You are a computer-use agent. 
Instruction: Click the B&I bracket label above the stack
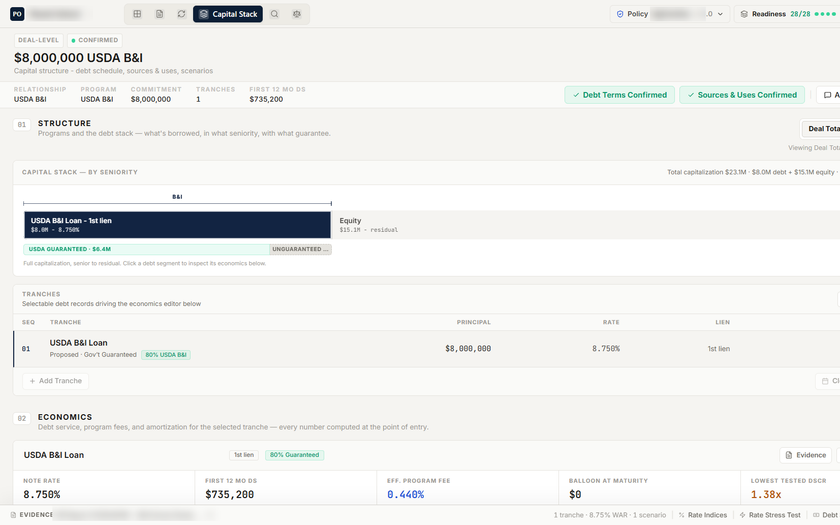coord(177,197)
